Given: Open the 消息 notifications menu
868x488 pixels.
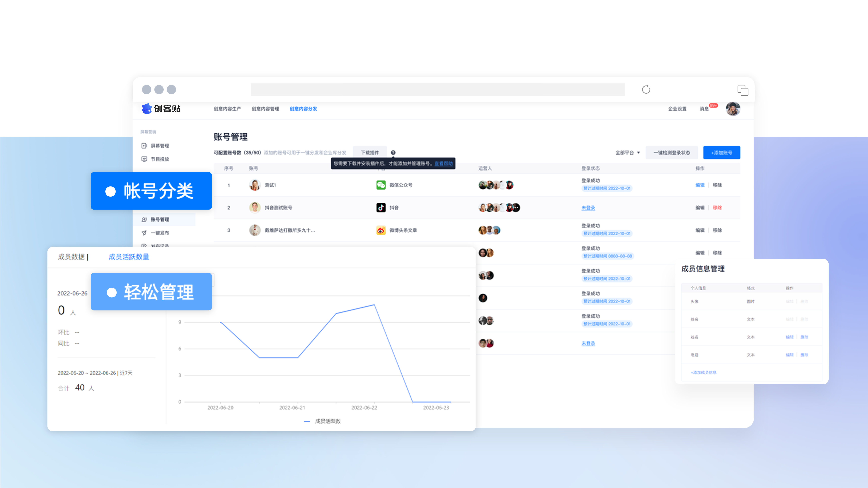Looking at the screenshot, I should [704, 109].
